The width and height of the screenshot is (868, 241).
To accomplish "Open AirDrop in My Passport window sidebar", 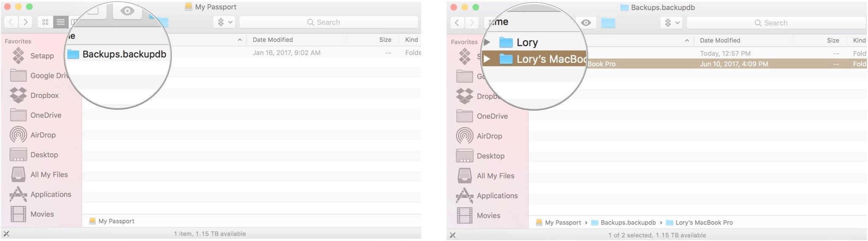I will click(33, 135).
